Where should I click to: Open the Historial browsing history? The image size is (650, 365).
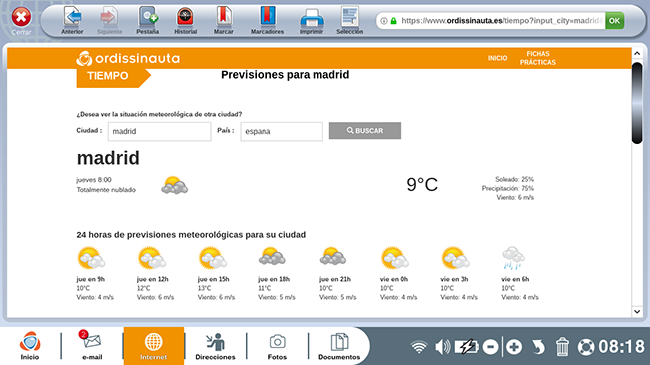pyautogui.click(x=185, y=20)
